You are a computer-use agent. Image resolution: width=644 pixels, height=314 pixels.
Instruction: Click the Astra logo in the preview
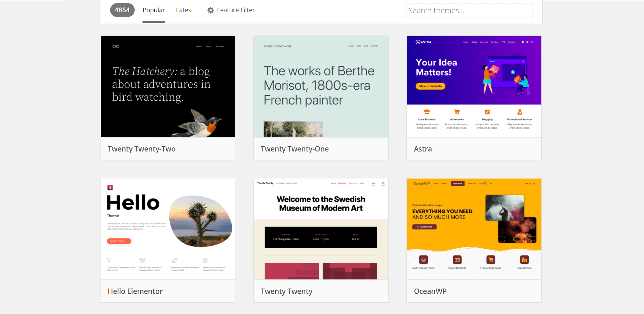[x=424, y=42]
